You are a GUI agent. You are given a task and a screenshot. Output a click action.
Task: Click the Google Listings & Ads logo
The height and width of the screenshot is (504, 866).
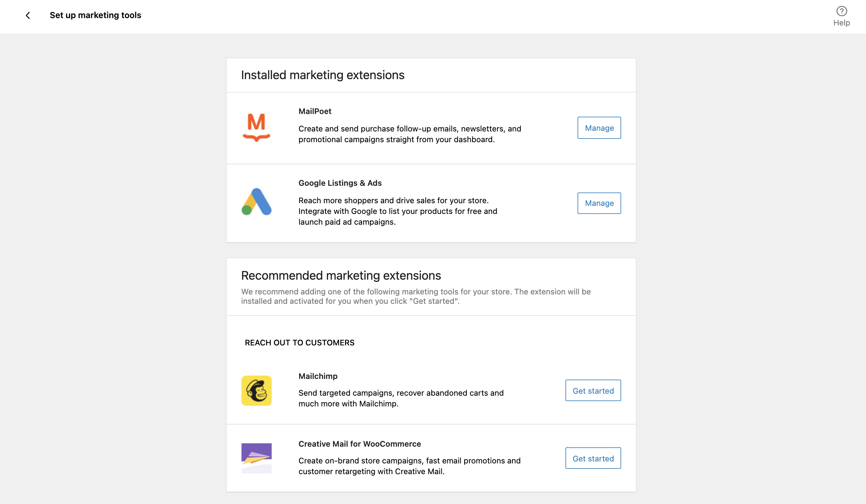(x=256, y=202)
